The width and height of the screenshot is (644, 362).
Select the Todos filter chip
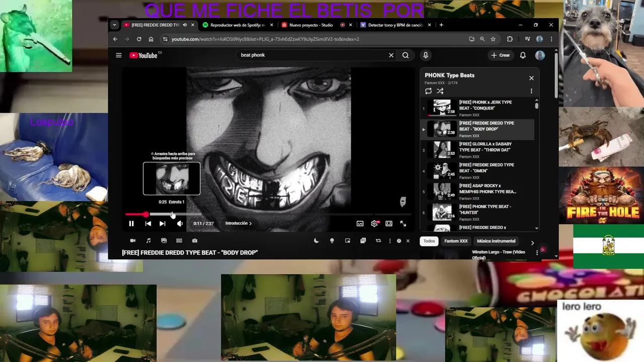pyautogui.click(x=429, y=241)
